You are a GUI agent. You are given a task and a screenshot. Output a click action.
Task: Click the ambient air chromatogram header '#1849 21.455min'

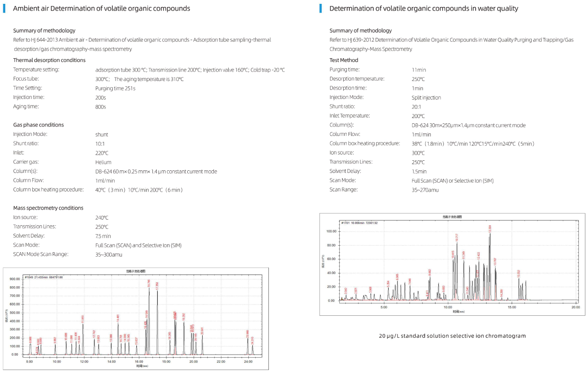44,277
